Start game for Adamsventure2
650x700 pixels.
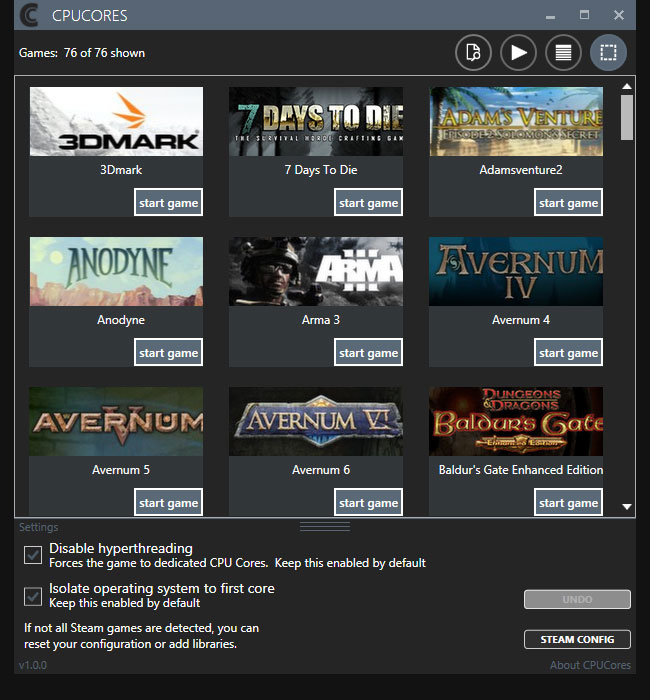568,202
